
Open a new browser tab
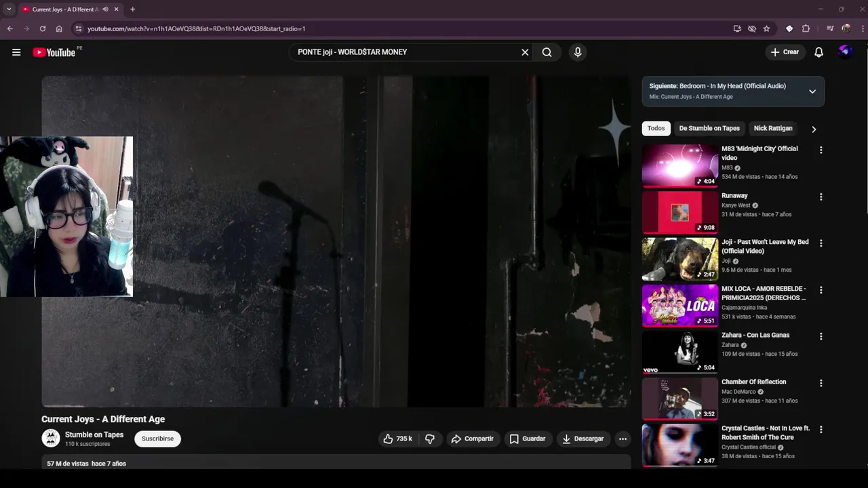click(132, 9)
